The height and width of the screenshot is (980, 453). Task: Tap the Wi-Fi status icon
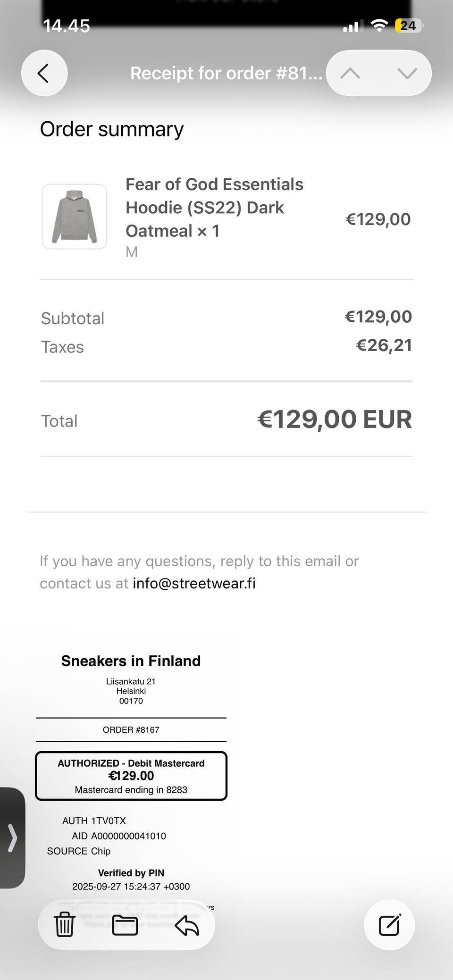click(378, 25)
